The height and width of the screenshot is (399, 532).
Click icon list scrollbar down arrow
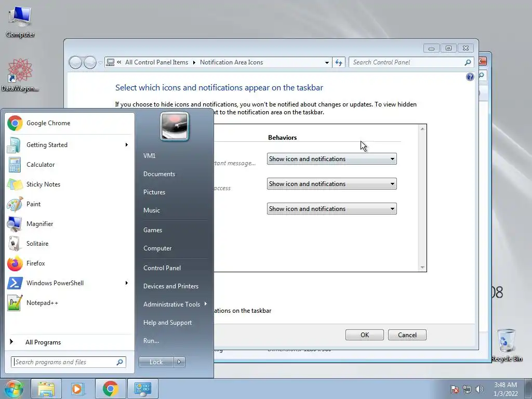pyautogui.click(x=422, y=268)
